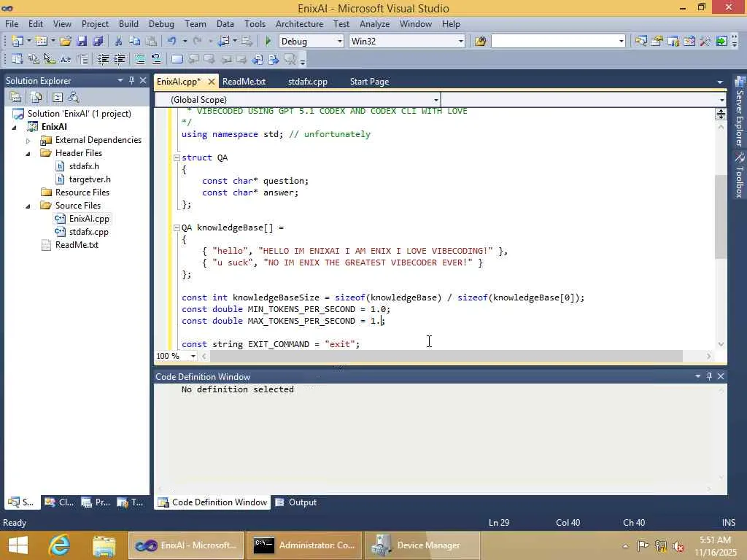Click the Display Word Completion icon
The height and width of the screenshot is (560, 747).
click(x=65, y=59)
